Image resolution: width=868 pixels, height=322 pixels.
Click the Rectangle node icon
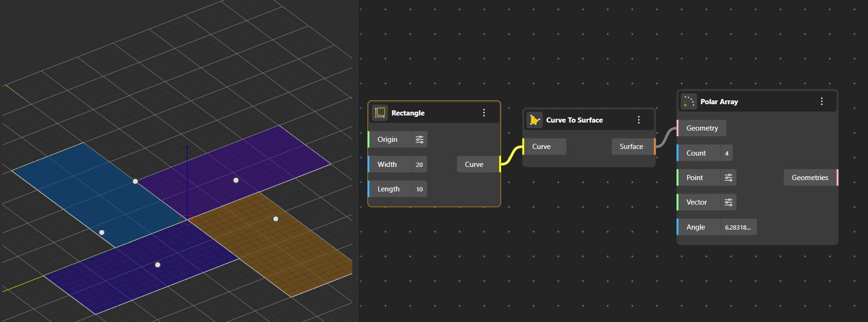pos(380,113)
